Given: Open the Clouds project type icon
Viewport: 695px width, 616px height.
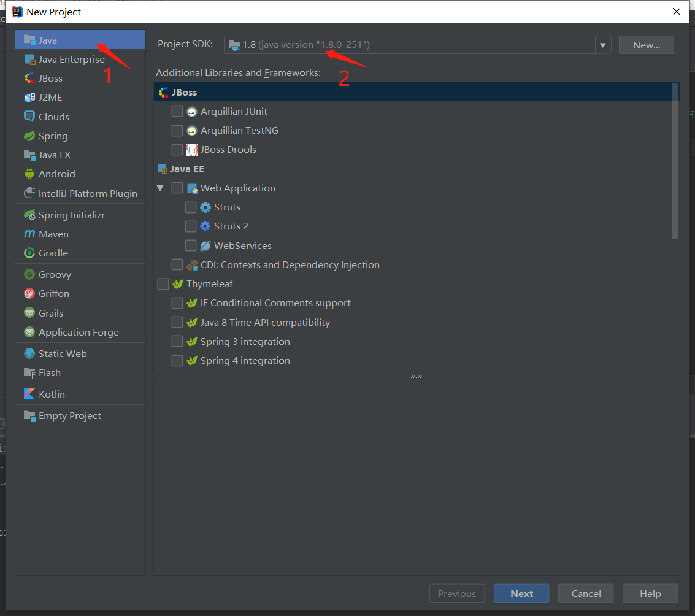Looking at the screenshot, I should (29, 117).
